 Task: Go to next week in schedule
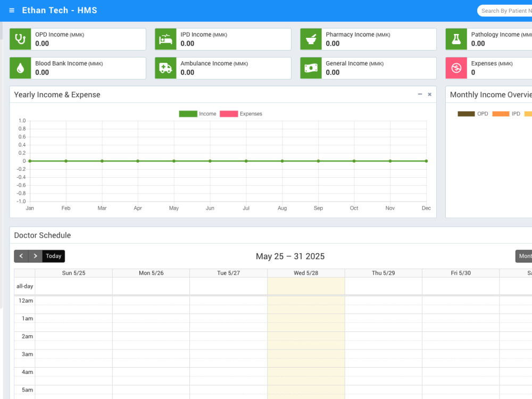pos(35,256)
